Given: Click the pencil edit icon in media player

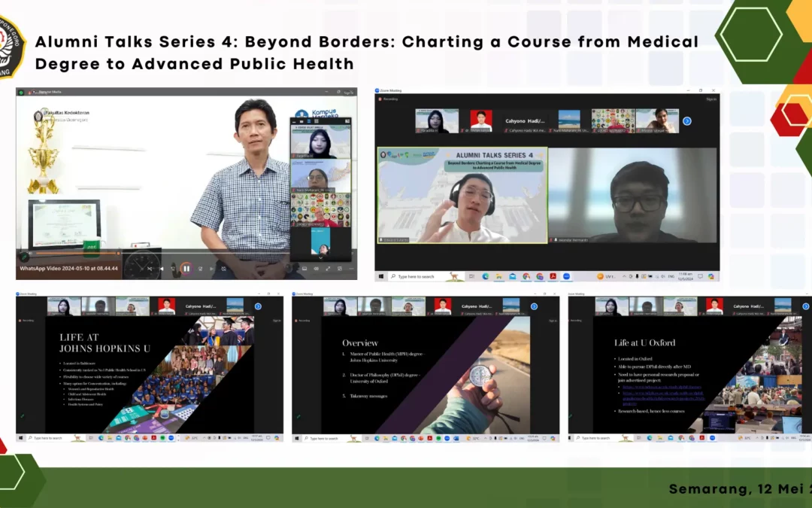Looking at the screenshot, I should (x=24, y=257).
